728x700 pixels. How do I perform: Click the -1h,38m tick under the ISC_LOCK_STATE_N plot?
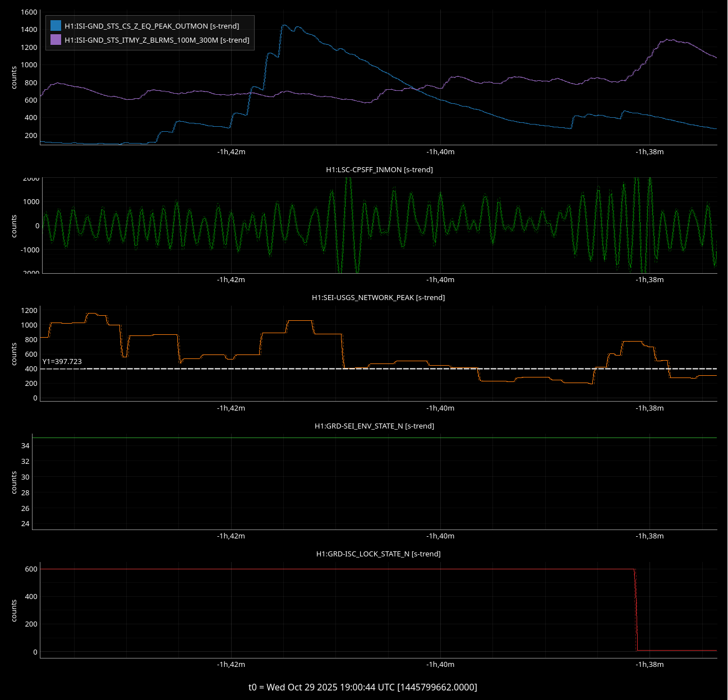(649, 664)
